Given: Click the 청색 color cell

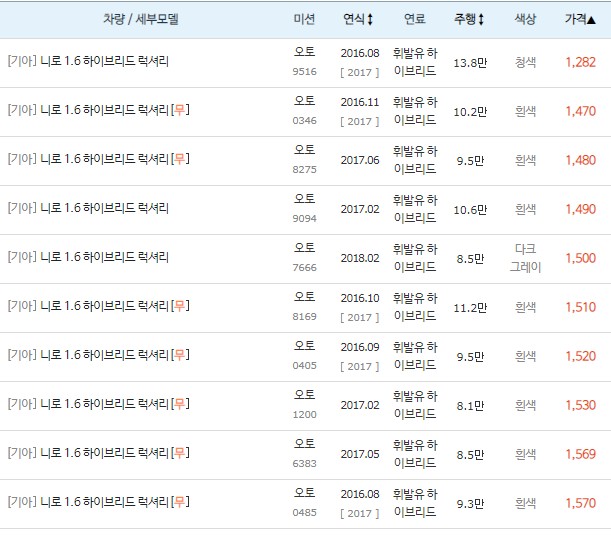Looking at the screenshot, I should [x=525, y=62].
